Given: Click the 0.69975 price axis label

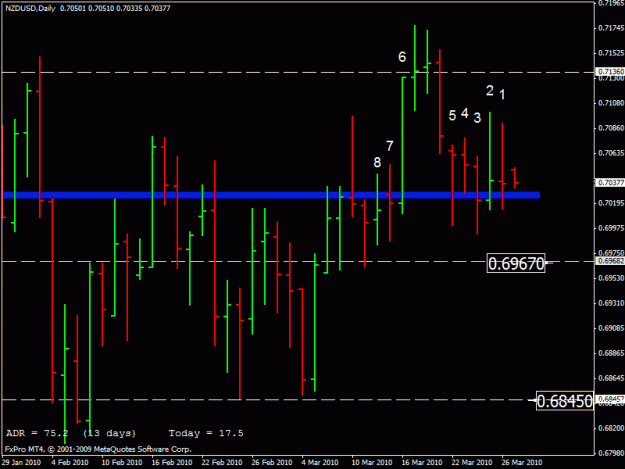Looking at the screenshot, I should click(x=611, y=228).
